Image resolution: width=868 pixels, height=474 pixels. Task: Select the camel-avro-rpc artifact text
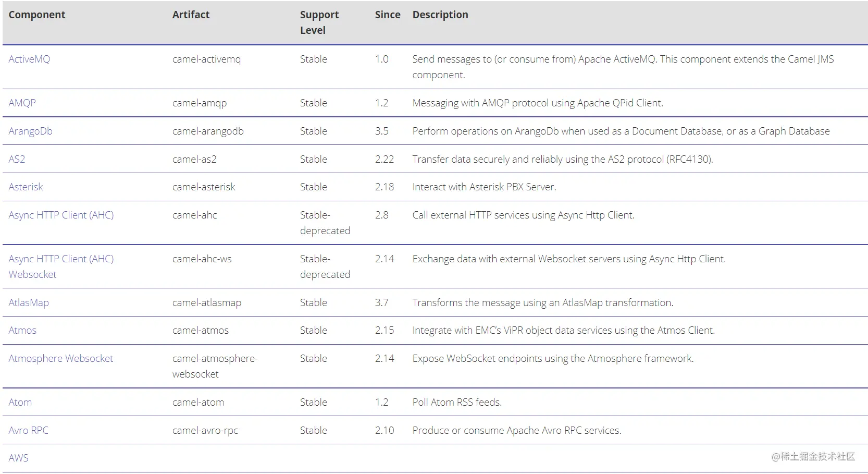point(205,430)
